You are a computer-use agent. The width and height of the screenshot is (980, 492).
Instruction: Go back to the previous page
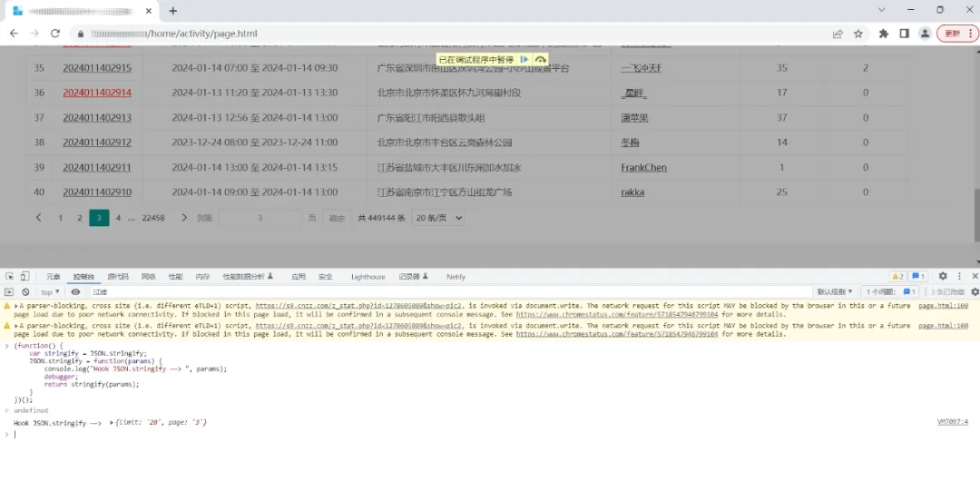click(x=14, y=34)
